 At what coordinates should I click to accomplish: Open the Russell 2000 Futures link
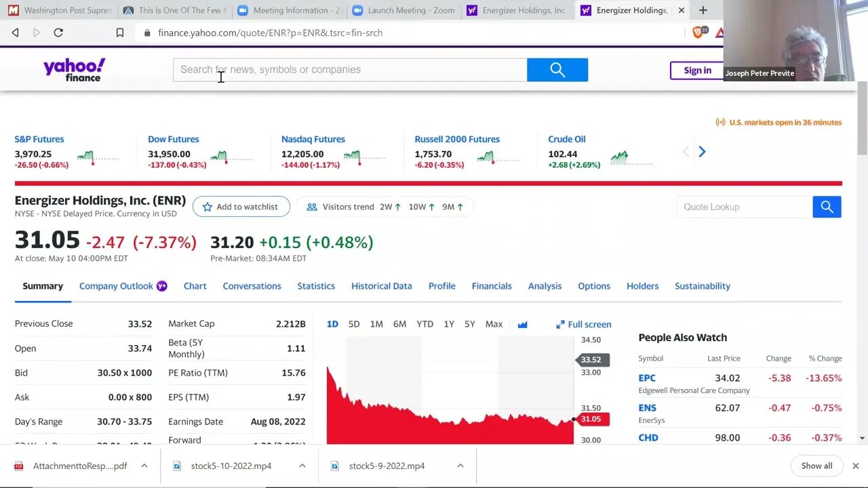point(457,139)
